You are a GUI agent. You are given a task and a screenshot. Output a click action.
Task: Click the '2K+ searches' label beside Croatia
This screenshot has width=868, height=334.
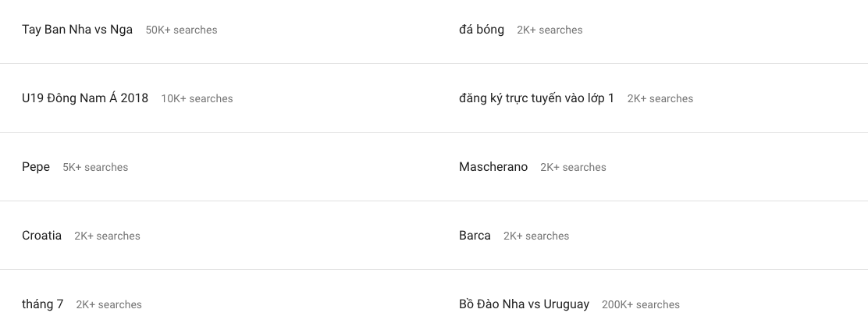pos(107,236)
